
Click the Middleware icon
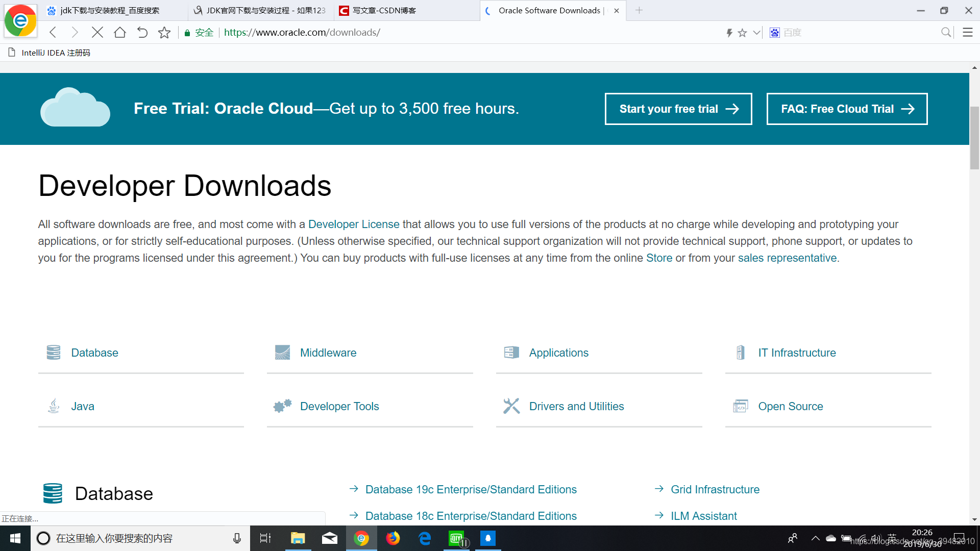282,353
